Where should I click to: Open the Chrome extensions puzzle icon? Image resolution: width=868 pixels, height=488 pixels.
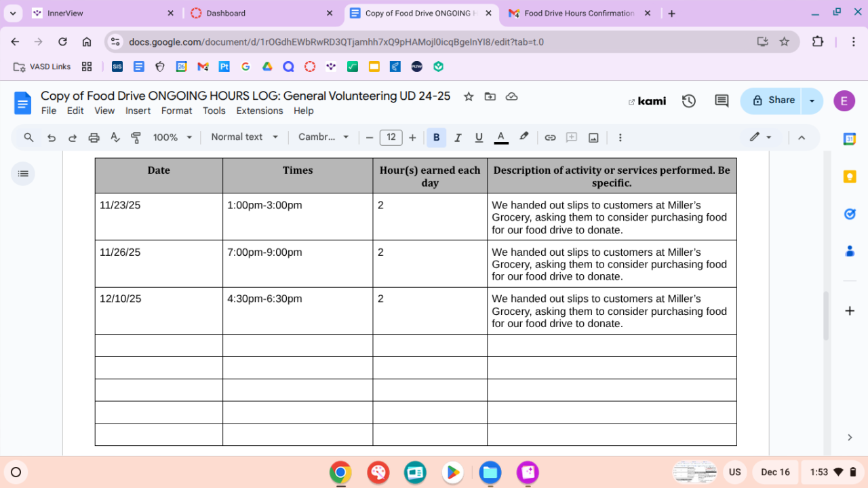(x=818, y=41)
